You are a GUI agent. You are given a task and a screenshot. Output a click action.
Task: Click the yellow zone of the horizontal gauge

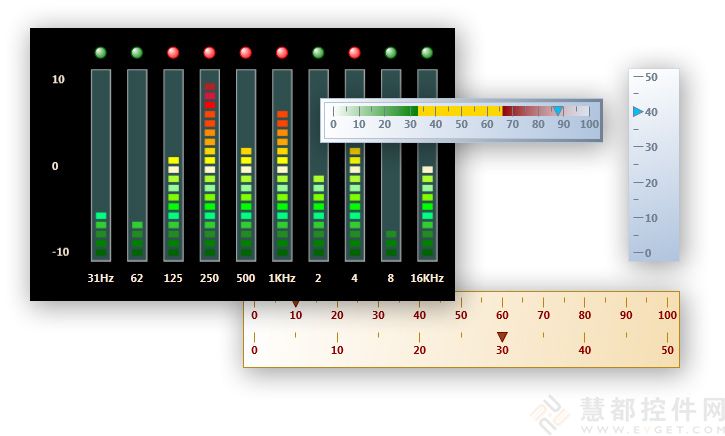click(x=459, y=110)
